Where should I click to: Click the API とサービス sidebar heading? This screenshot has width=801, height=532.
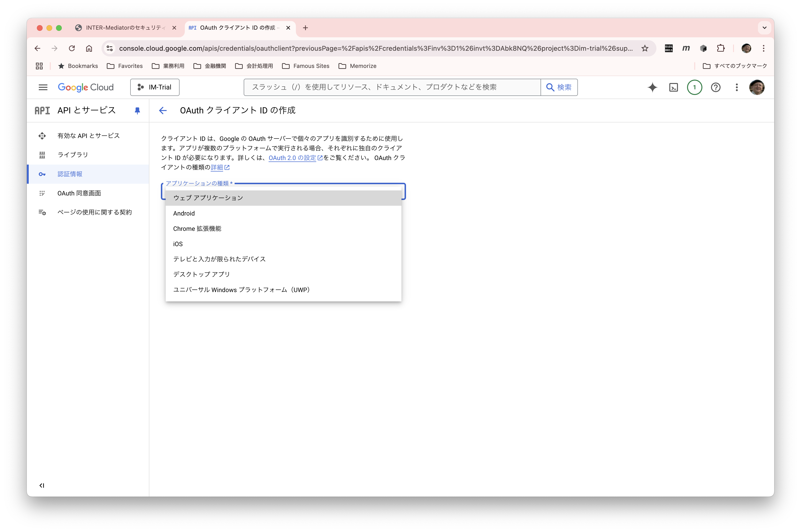(x=87, y=110)
